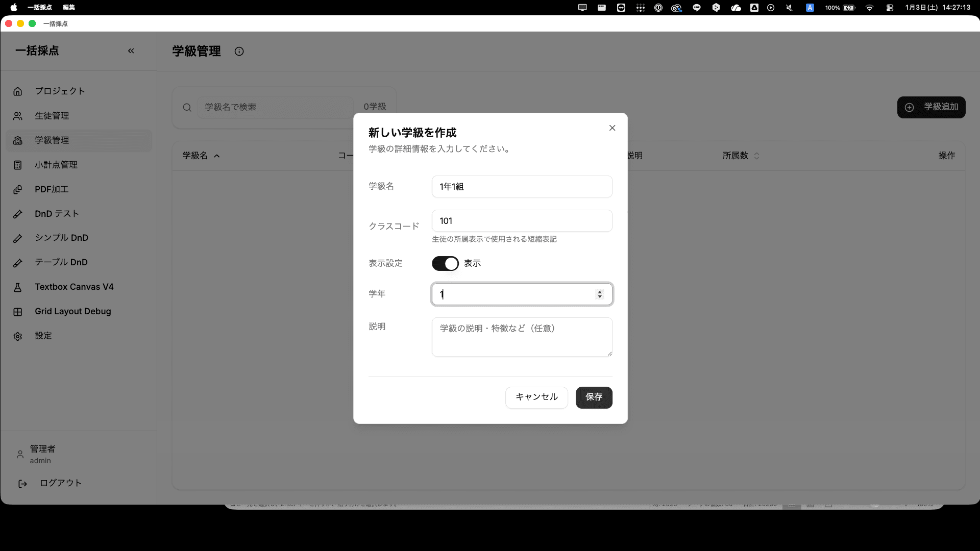
Task: Select the PDF加工 tool icon
Action: 17,189
